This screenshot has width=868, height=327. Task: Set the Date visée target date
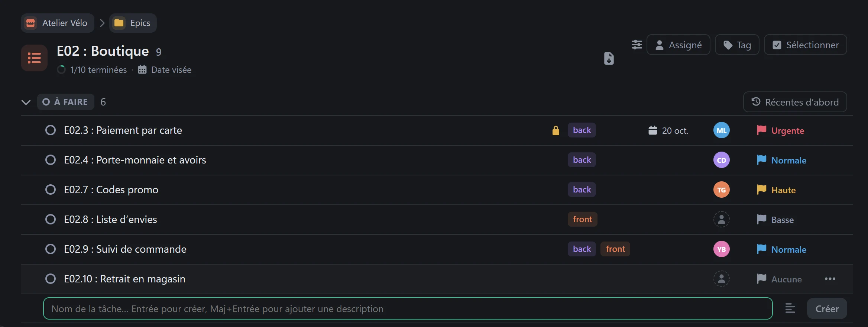[x=165, y=69]
